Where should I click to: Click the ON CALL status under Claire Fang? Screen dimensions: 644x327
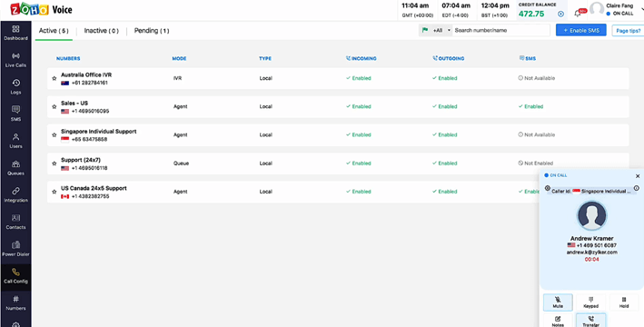(x=619, y=14)
